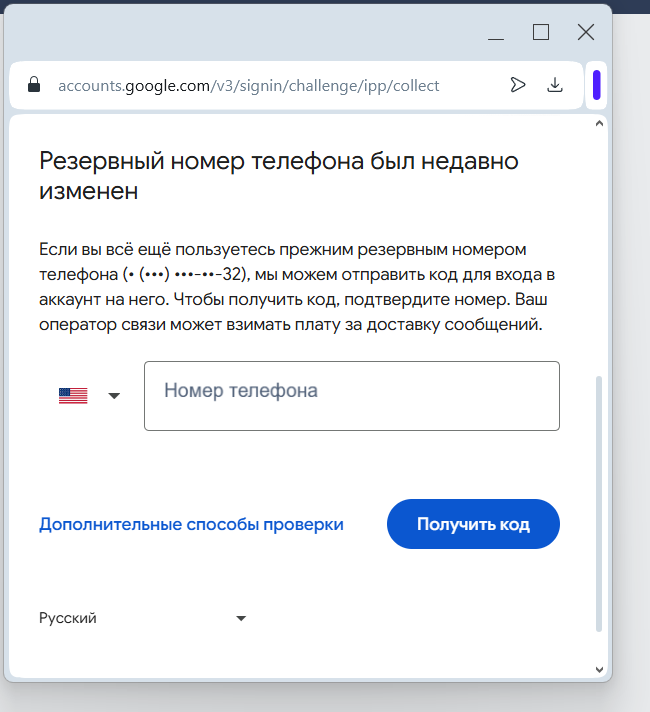Click the lock site-info icon

pos(34,84)
